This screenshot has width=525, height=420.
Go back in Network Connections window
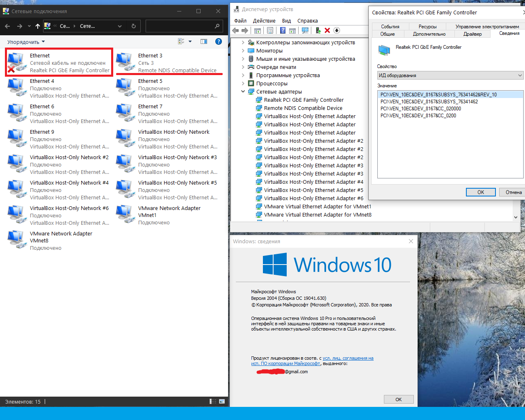click(7, 26)
